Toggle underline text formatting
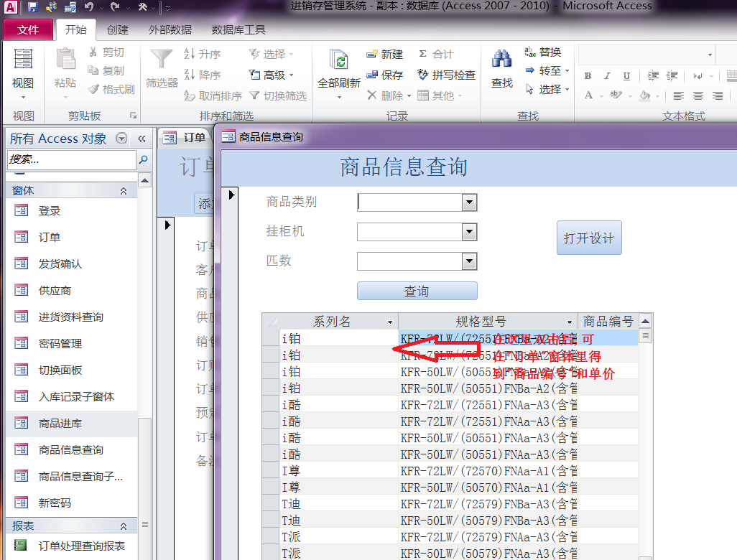 (x=626, y=76)
